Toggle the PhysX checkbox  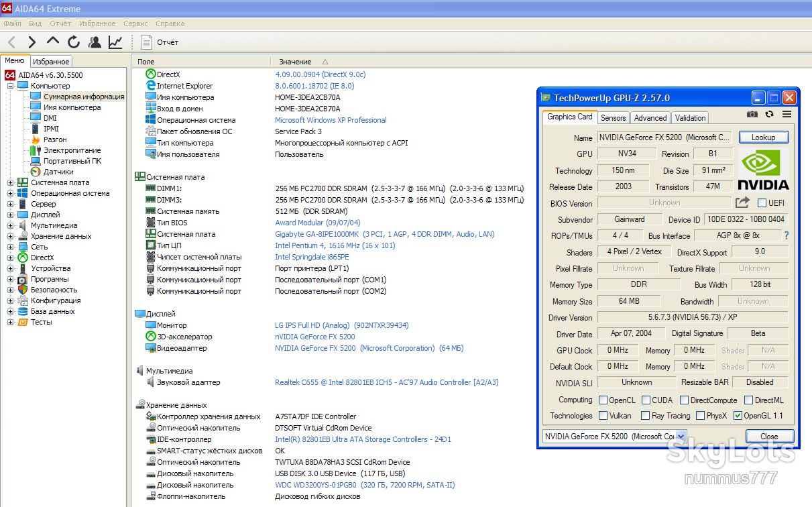tap(700, 416)
